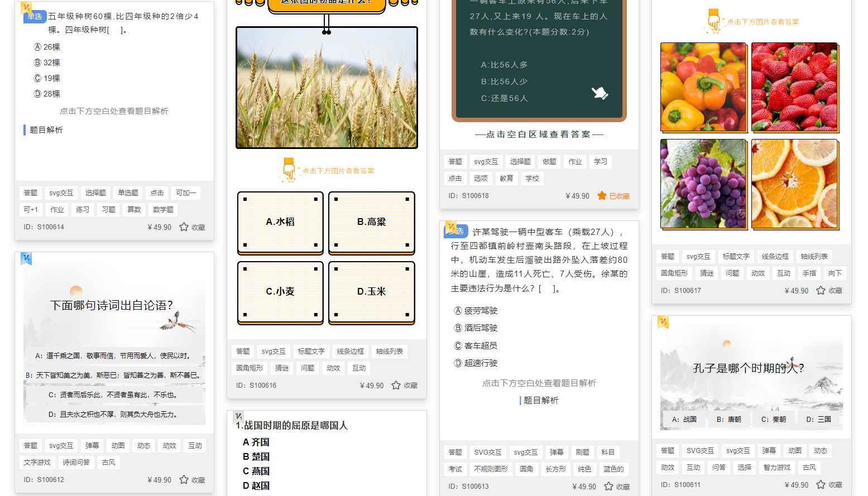Expand 题目解析 on the driving question
868x496 pixels.
point(540,400)
